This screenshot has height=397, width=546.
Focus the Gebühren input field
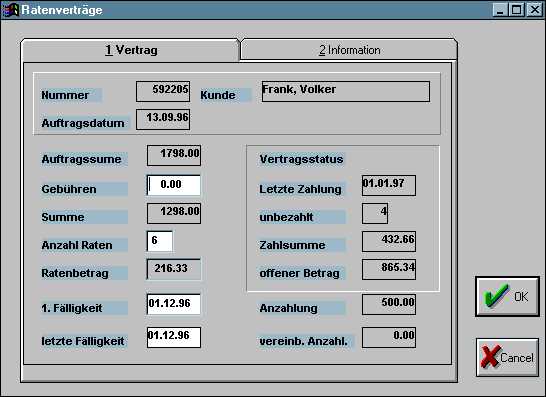pyautogui.click(x=174, y=185)
